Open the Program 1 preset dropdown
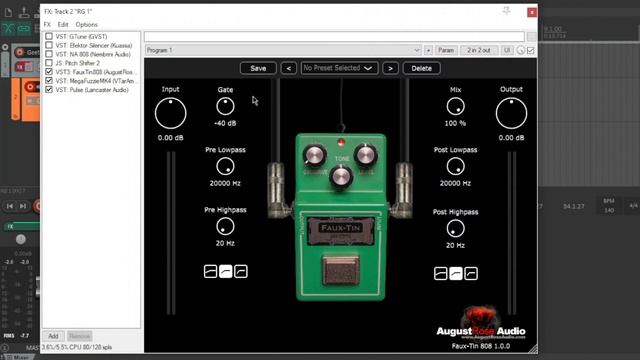Image resolution: width=640 pixels, height=360 pixels. tap(283, 50)
